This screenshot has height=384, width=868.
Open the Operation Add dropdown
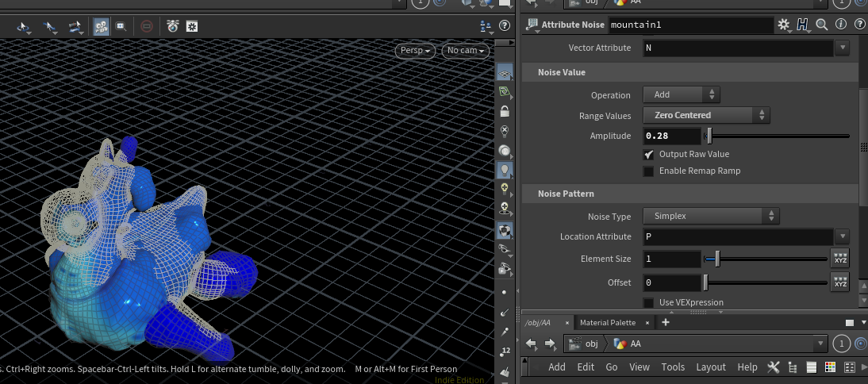click(682, 94)
